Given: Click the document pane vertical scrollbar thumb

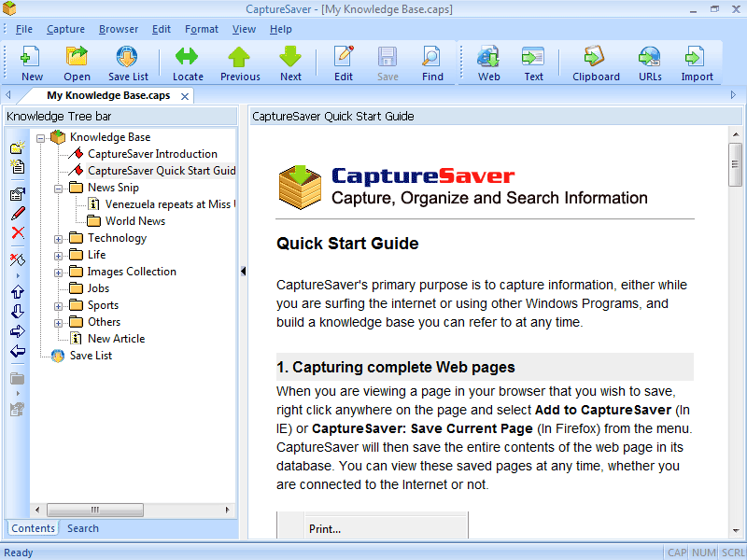Looking at the screenshot, I should point(736,164).
